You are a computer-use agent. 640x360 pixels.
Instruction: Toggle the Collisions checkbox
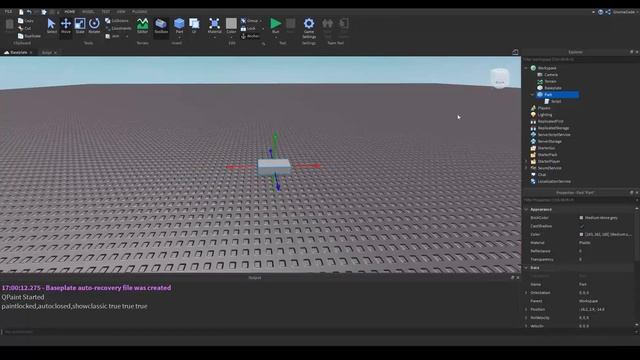[117, 21]
